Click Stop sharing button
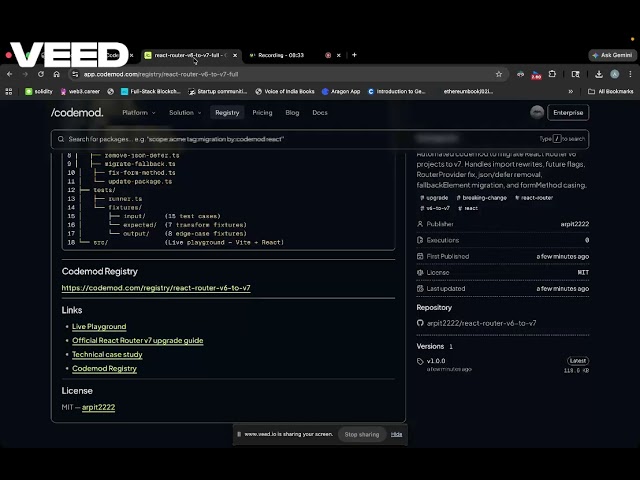Viewport: 640px width, 480px height. click(362, 434)
